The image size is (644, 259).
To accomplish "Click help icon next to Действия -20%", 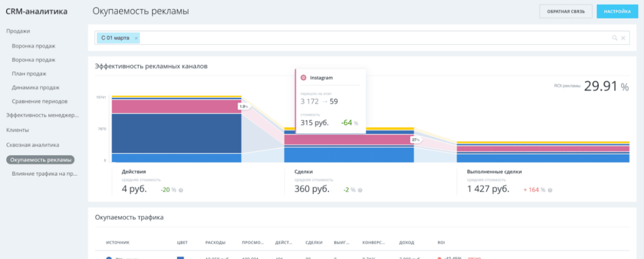I will point(181,190).
